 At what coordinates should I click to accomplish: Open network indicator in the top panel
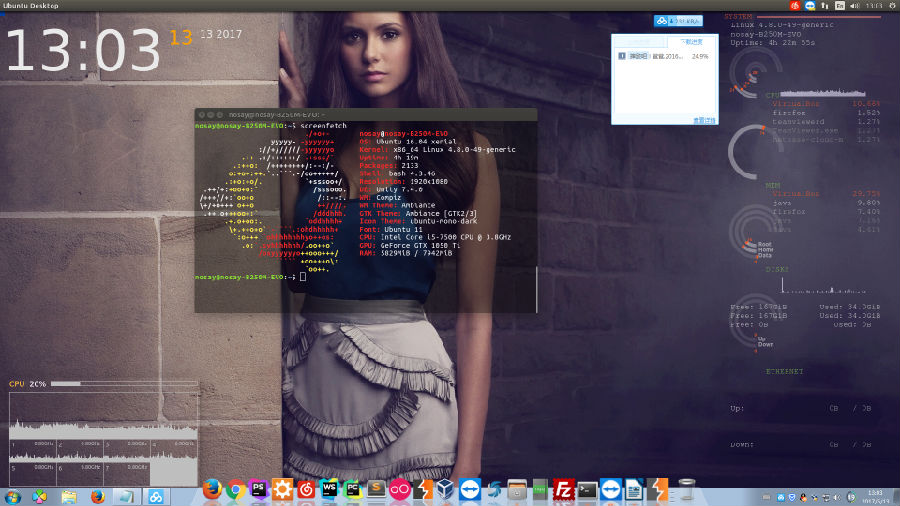pos(825,6)
